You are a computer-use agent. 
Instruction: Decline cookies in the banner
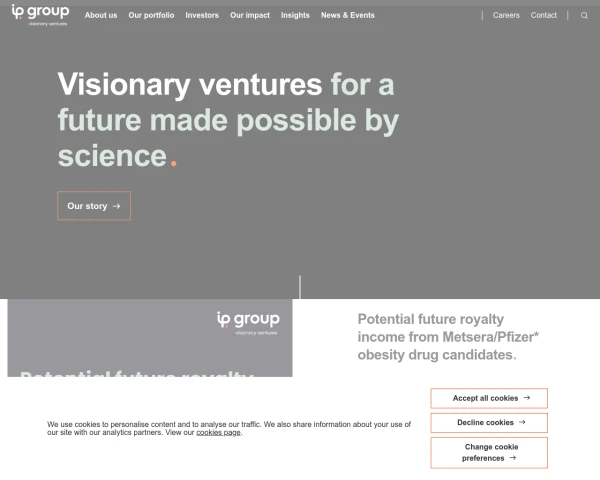pos(489,423)
